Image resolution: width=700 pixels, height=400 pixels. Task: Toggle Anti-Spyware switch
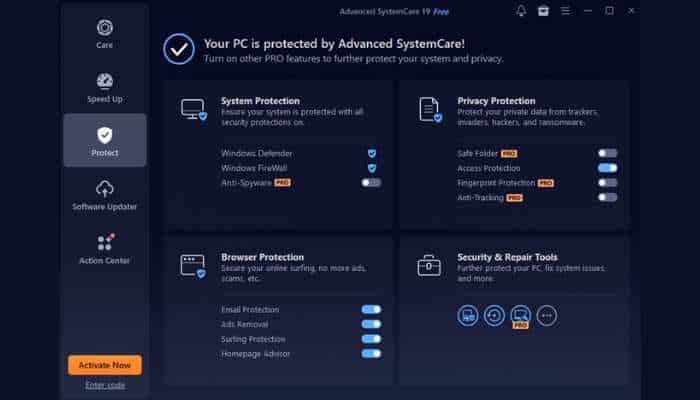tap(371, 183)
